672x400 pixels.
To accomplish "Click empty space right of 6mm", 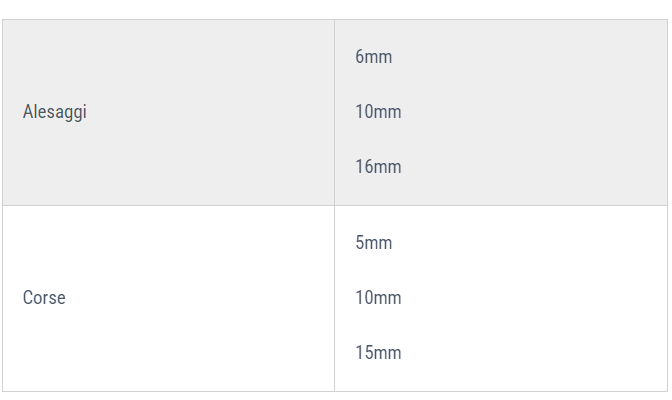I will click(527, 57).
